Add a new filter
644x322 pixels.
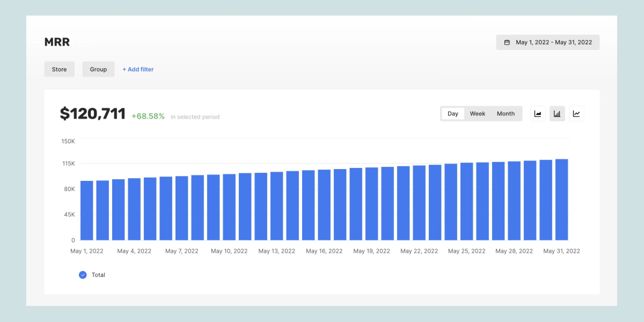pos(138,69)
